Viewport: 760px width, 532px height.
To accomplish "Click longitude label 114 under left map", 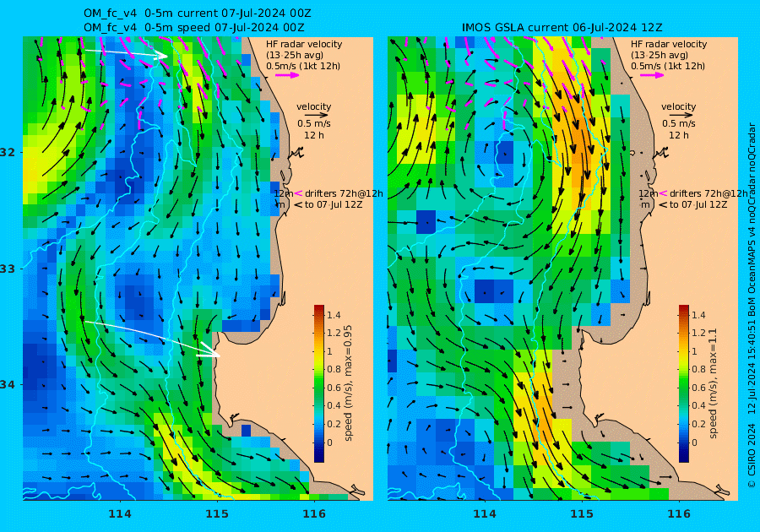I will 120,513.
